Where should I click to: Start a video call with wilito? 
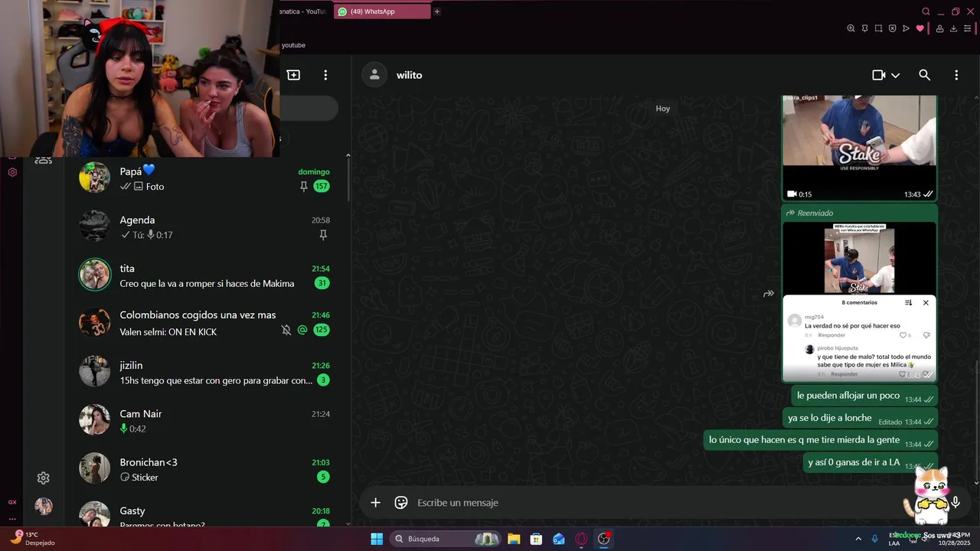click(878, 75)
